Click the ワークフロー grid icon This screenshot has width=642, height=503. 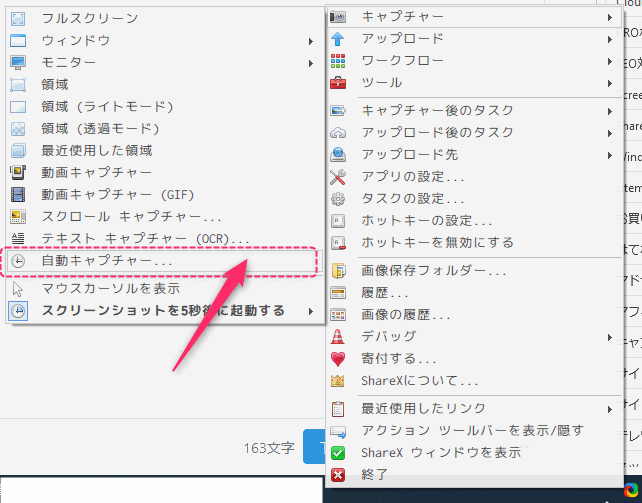(338, 61)
